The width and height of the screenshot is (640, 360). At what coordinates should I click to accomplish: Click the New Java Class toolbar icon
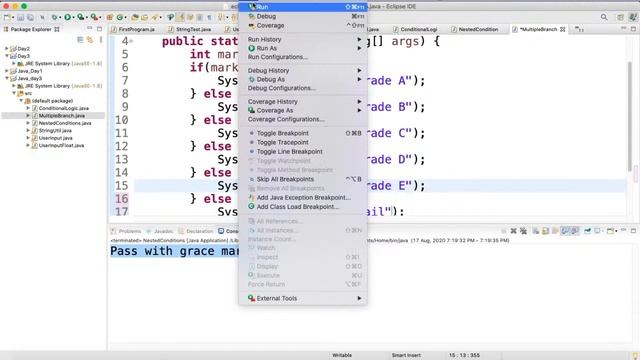tap(120, 17)
